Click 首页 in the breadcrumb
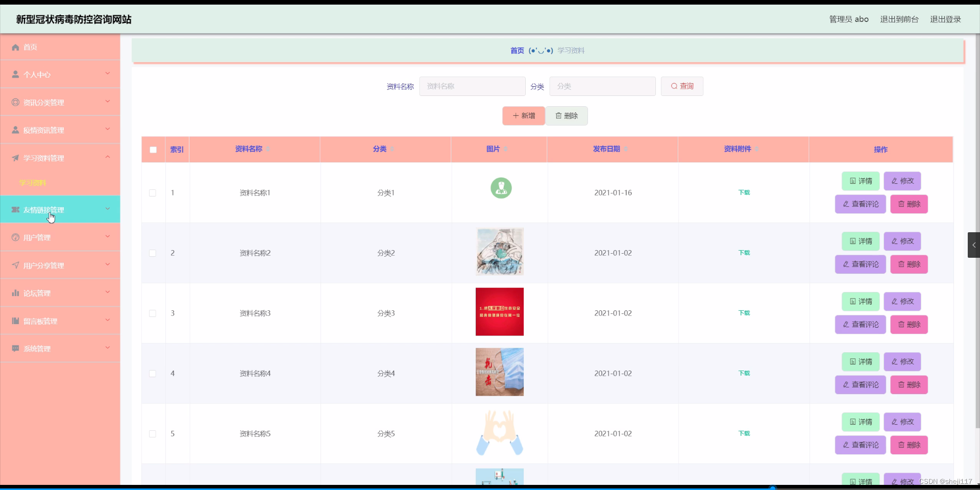 point(517,51)
